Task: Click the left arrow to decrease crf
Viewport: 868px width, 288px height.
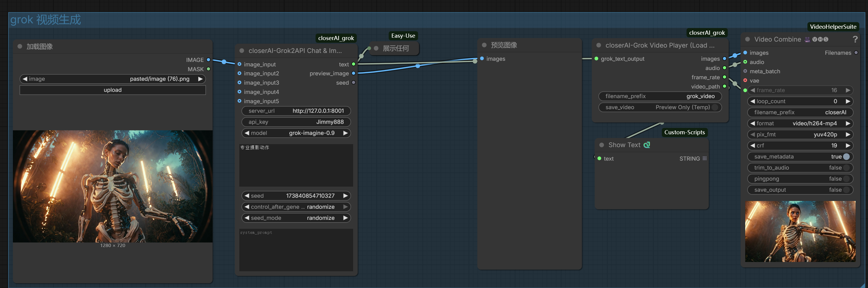Action: [752, 146]
